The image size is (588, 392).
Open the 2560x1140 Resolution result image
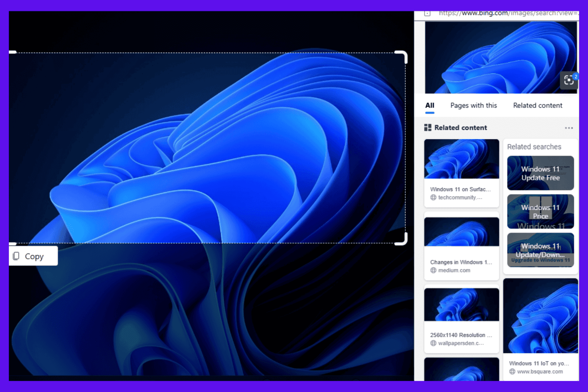(x=461, y=305)
